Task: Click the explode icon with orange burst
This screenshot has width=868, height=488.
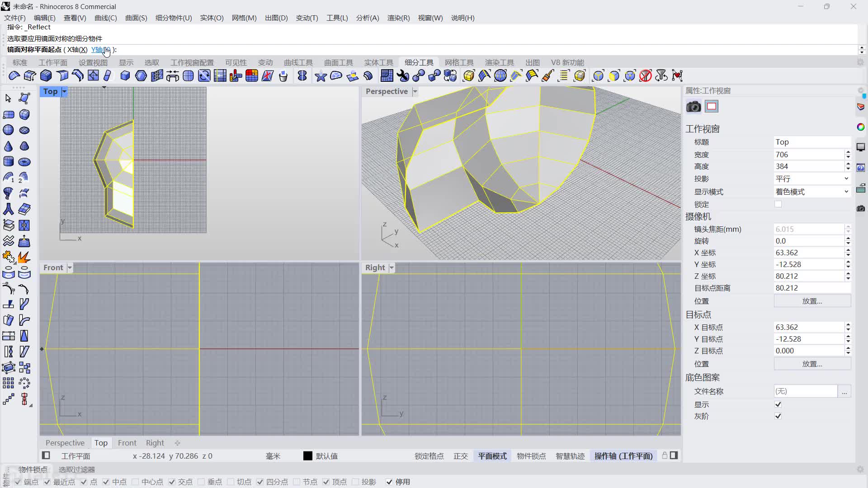Action: click(x=24, y=257)
